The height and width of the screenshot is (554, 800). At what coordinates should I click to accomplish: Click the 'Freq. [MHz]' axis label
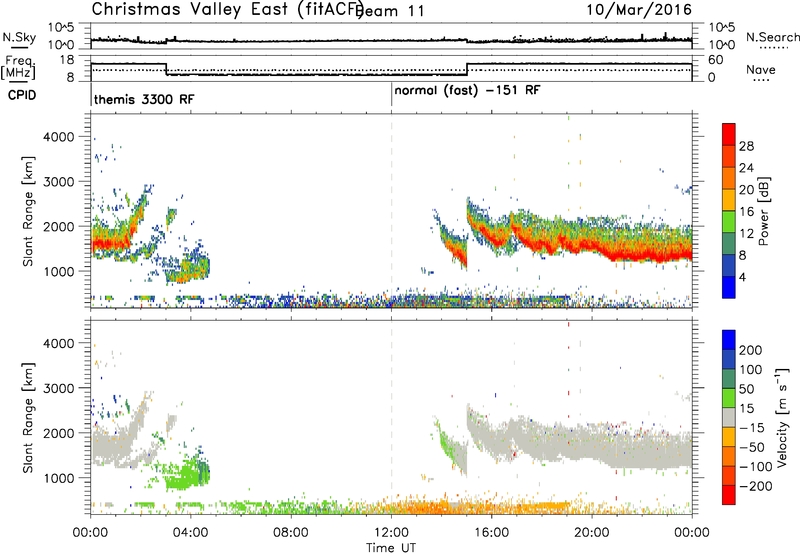19,67
